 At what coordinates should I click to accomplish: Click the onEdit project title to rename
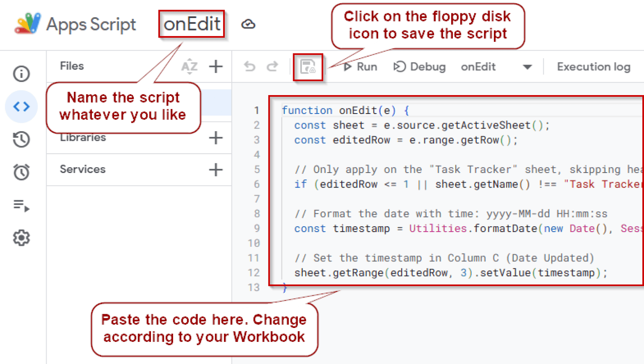192,24
